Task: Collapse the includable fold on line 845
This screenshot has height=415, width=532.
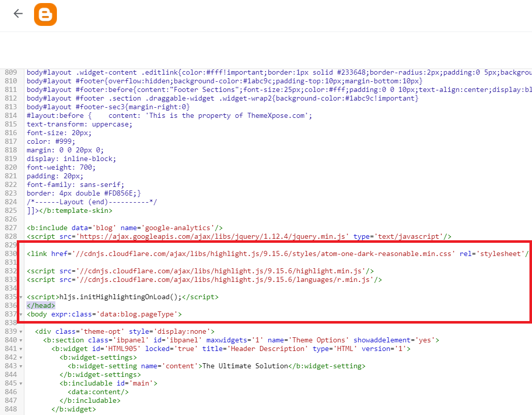Action: click(x=21, y=383)
